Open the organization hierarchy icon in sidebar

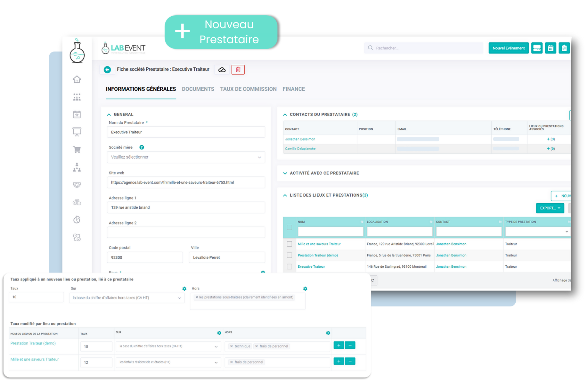[x=77, y=167]
